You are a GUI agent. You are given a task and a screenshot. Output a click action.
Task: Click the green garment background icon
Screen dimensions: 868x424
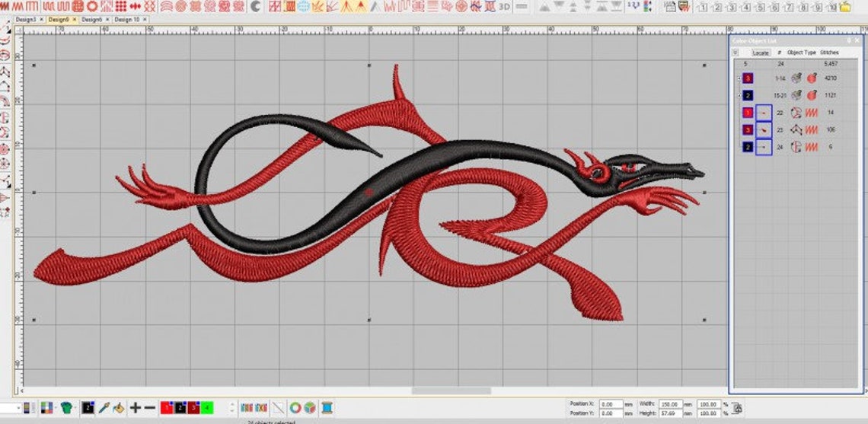click(66, 409)
